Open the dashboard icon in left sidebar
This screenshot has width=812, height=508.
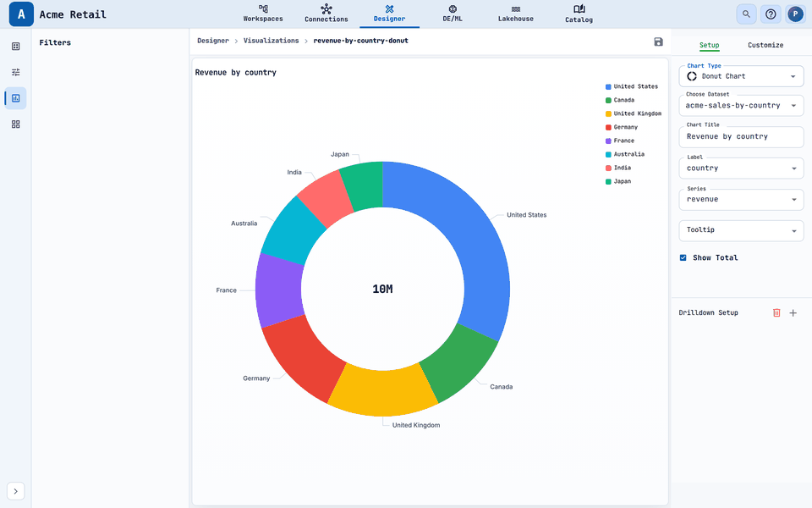(15, 47)
